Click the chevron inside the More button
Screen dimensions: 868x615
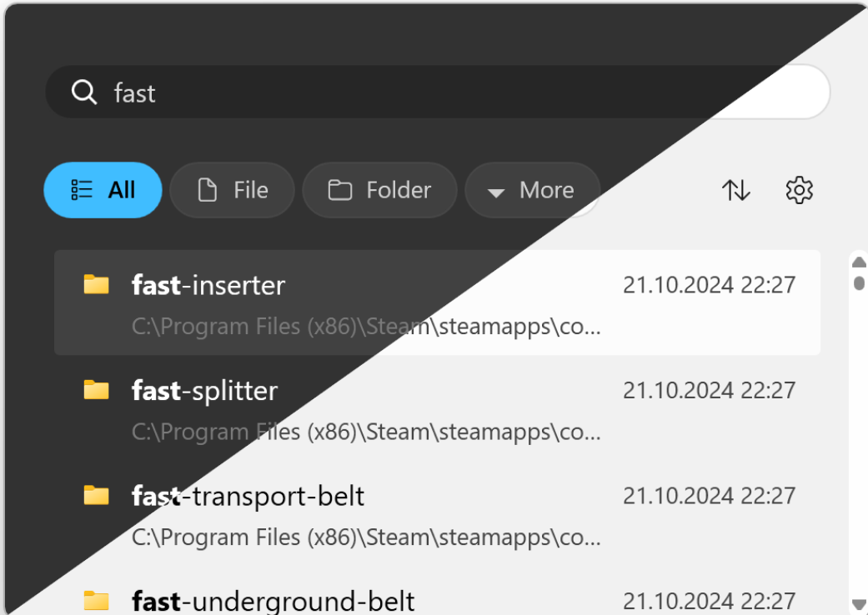tap(498, 191)
